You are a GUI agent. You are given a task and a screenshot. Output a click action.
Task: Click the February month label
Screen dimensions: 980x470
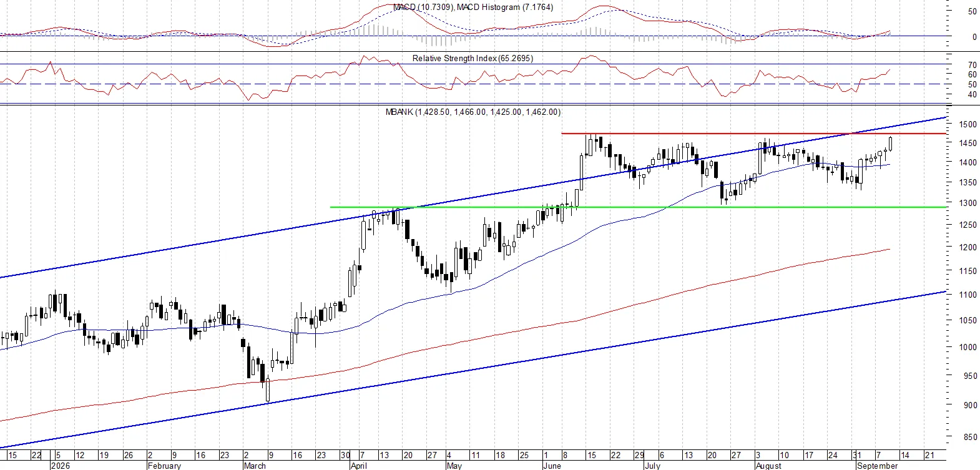point(164,466)
